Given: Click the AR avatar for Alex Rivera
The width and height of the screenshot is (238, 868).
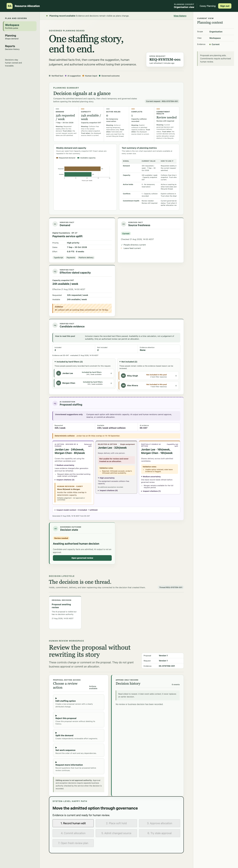Looking at the screenshot, I should (x=123, y=386).
